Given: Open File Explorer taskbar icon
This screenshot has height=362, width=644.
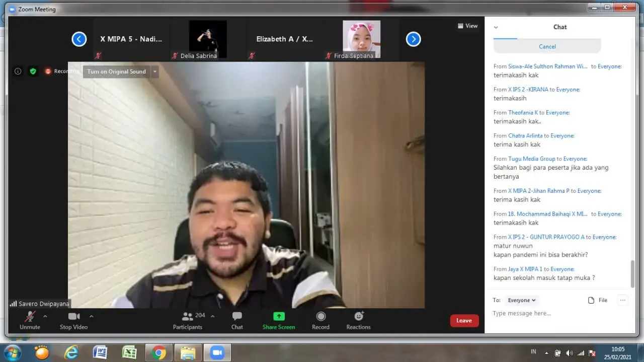Looking at the screenshot, I should click(x=188, y=352).
